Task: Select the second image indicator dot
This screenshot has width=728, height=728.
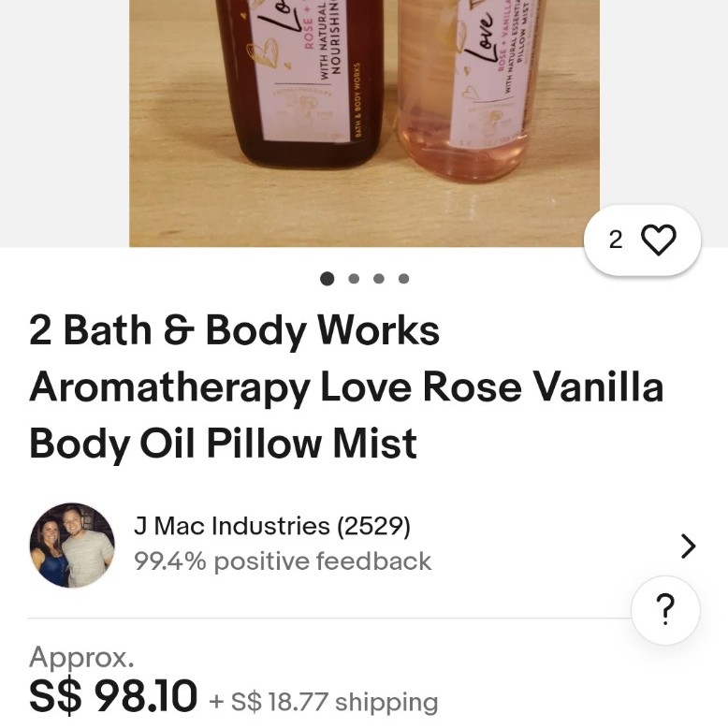Action: pyautogui.click(x=354, y=279)
